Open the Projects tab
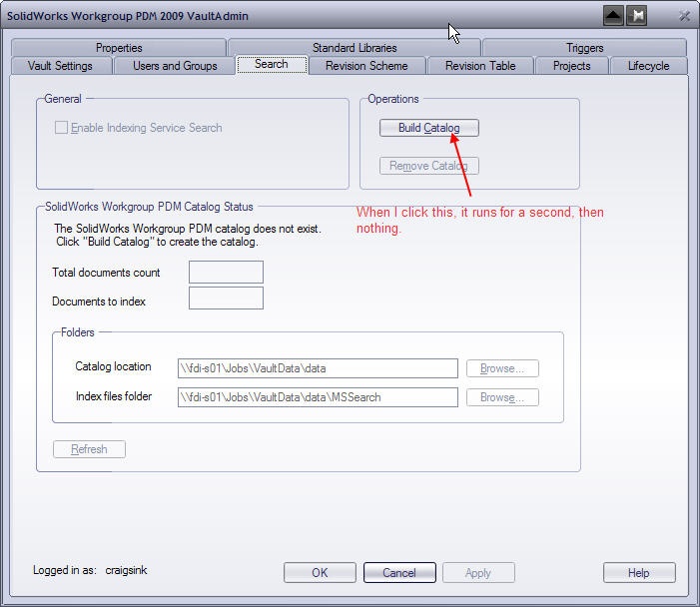 pyautogui.click(x=571, y=66)
